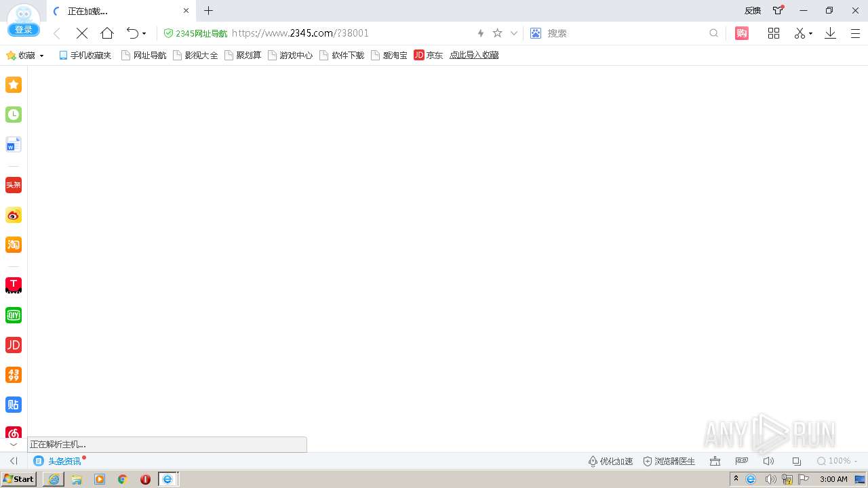
Task: Open the 网址导航 bookmark
Action: click(144, 56)
